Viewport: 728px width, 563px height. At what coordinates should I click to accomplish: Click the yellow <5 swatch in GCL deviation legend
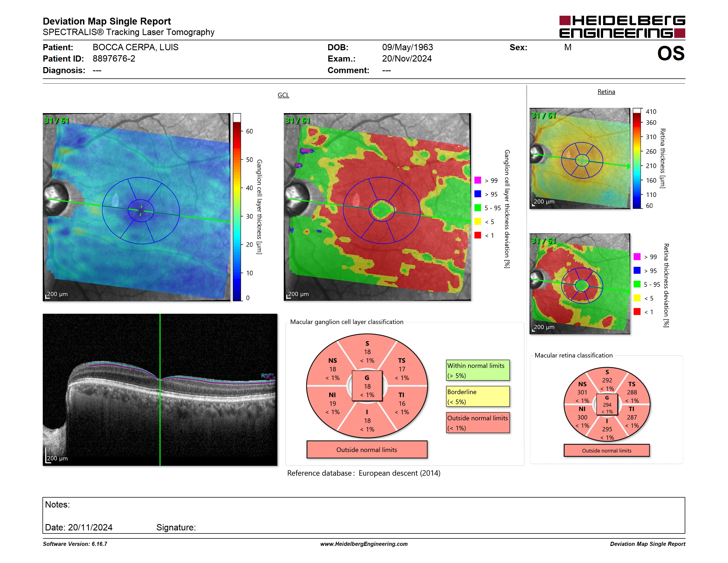(x=478, y=221)
